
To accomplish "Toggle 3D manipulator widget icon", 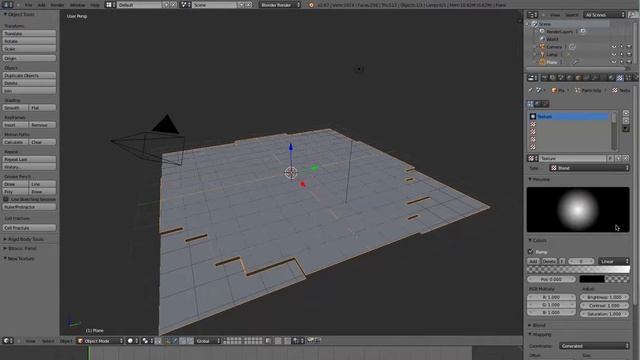I will 168,340.
